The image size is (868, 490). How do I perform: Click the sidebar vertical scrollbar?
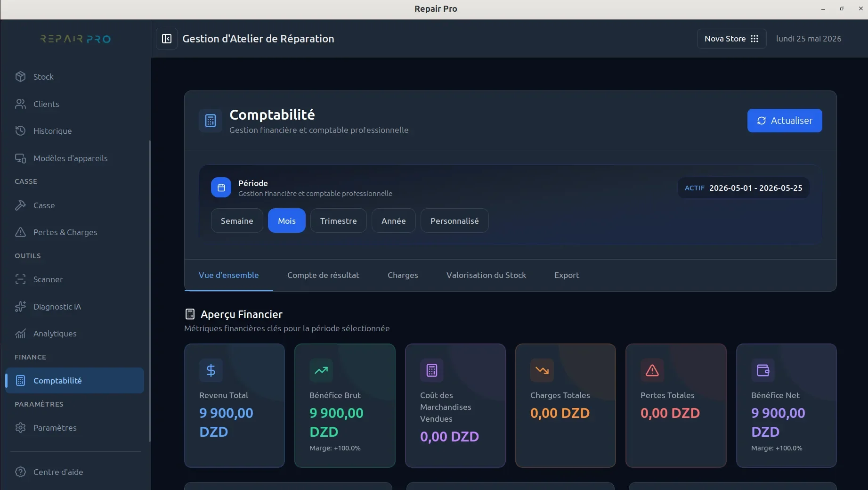tap(150, 291)
